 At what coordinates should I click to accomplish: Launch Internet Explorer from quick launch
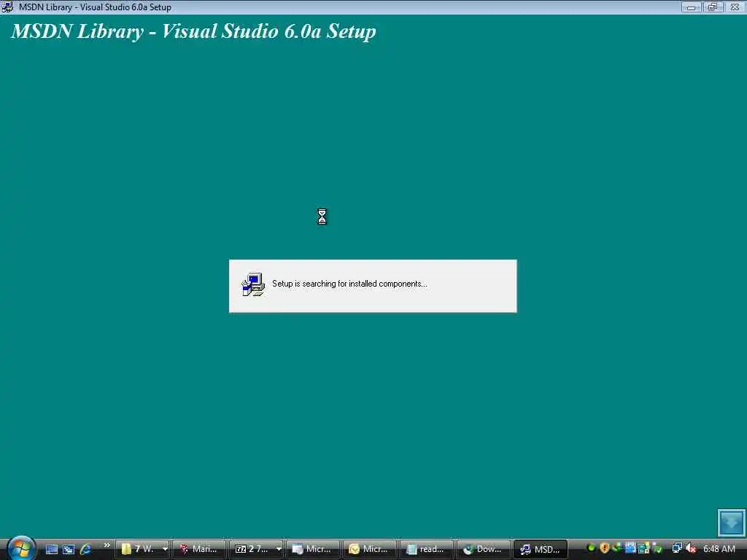pos(86,549)
